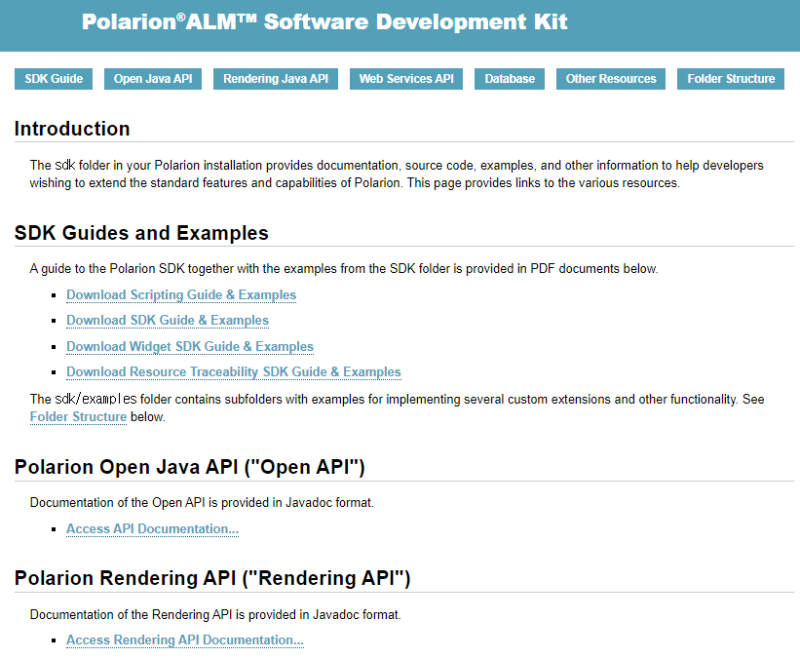Viewport: 800px width, 659px height.
Task: Open Access API Documentation link
Action: click(x=153, y=529)
